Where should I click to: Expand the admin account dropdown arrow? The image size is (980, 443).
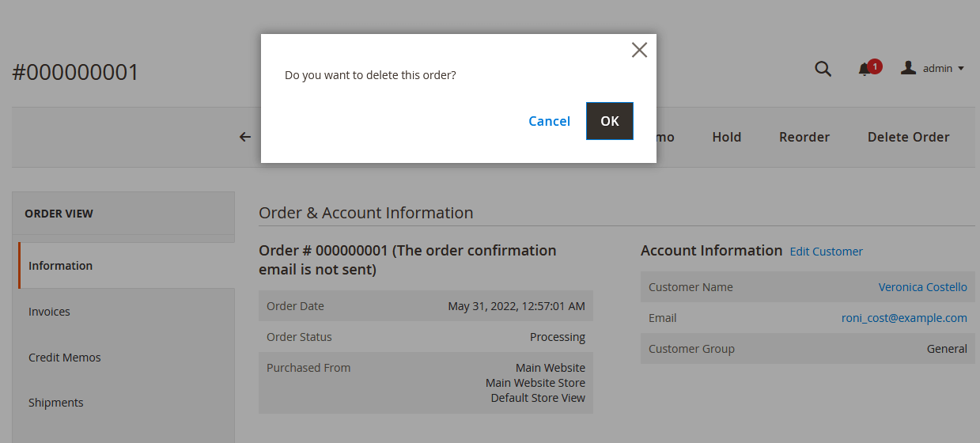pos(961,69)
